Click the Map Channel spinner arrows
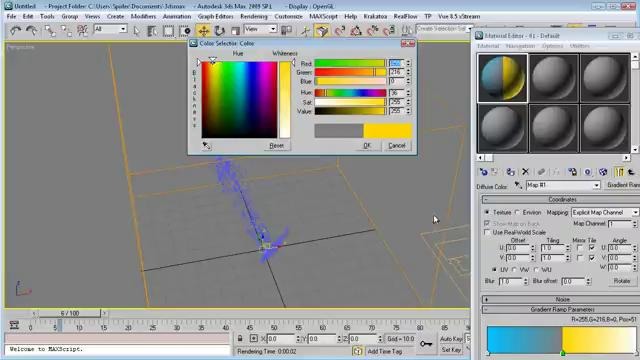 point(634,224)
